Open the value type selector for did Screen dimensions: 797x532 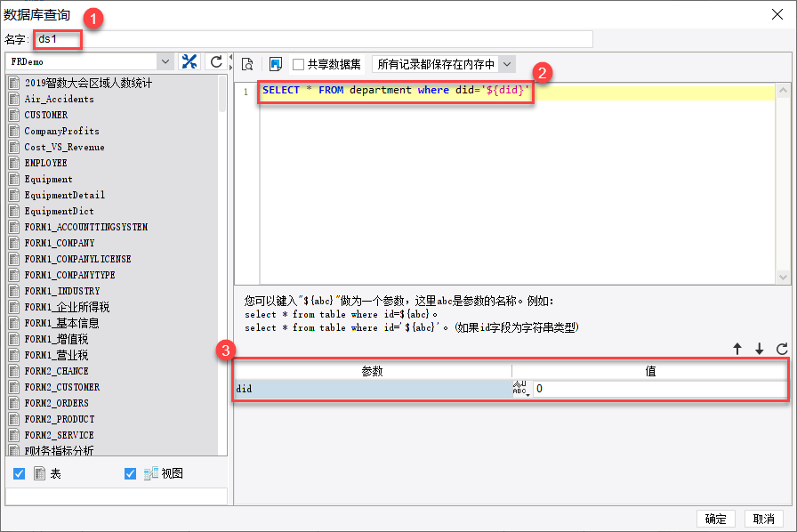[x=521, y=389]
